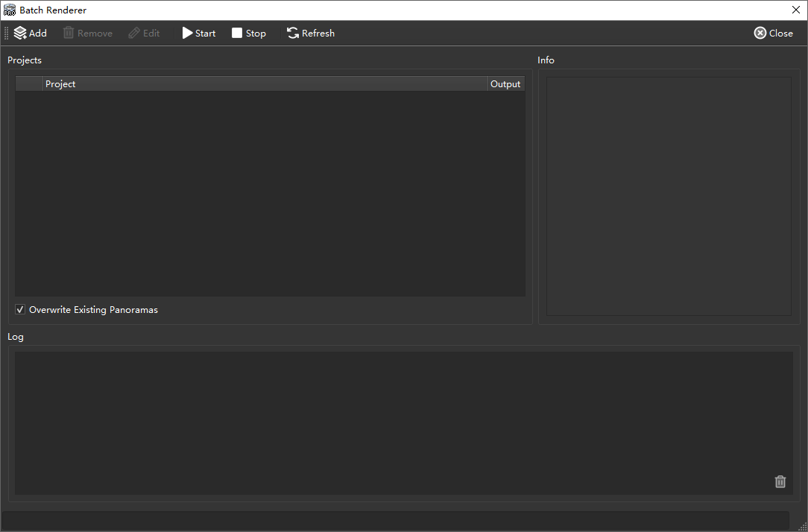Toggle Overwrite Existing Panoramas checkbox
This screenshot has width=808, height=532.
pyautogui.click(x=20, y=309)
